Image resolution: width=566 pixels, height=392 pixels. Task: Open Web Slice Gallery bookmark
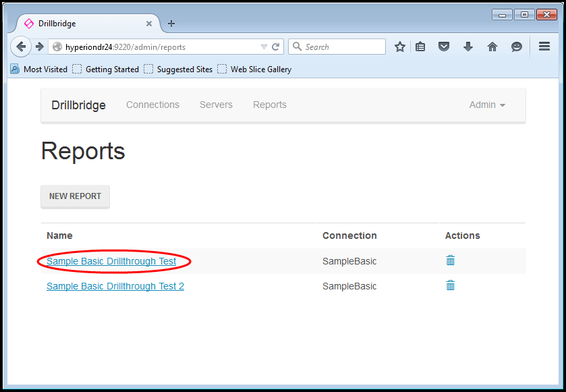point(254,69)
